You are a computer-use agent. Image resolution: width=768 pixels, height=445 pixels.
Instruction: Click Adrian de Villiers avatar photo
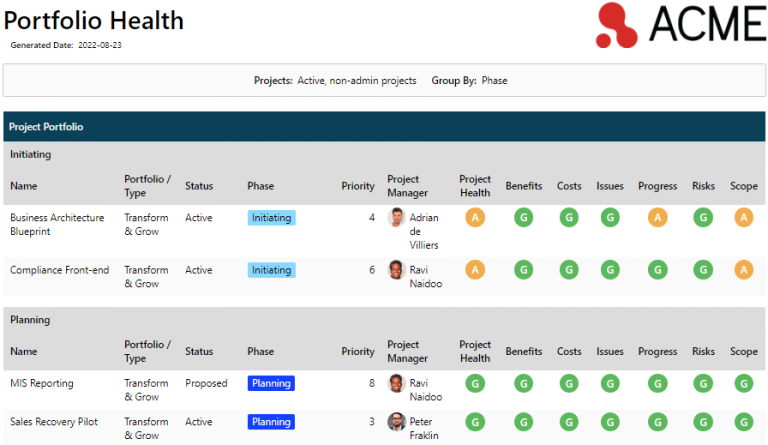tap(397, 218)
